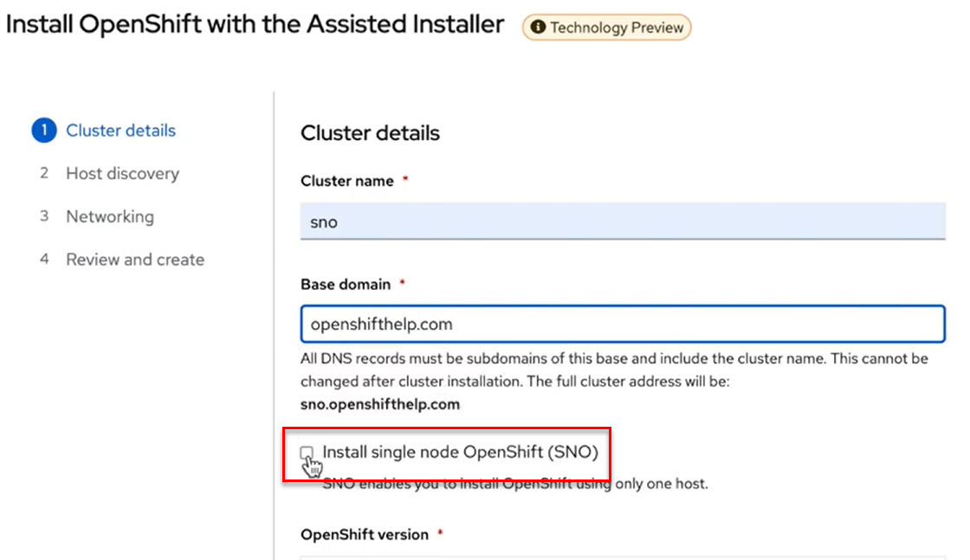Image resolution: width=970 pixels, height=560 pixels.
Task: Click the Base domain field label
Action: tap(346, 284)
